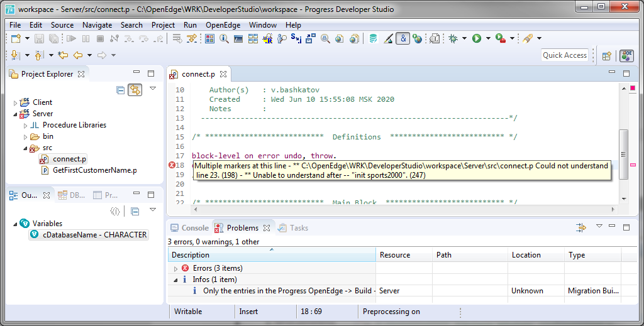Switch to the Tasks tab
644x326 pixels.
tap(293, 228)
